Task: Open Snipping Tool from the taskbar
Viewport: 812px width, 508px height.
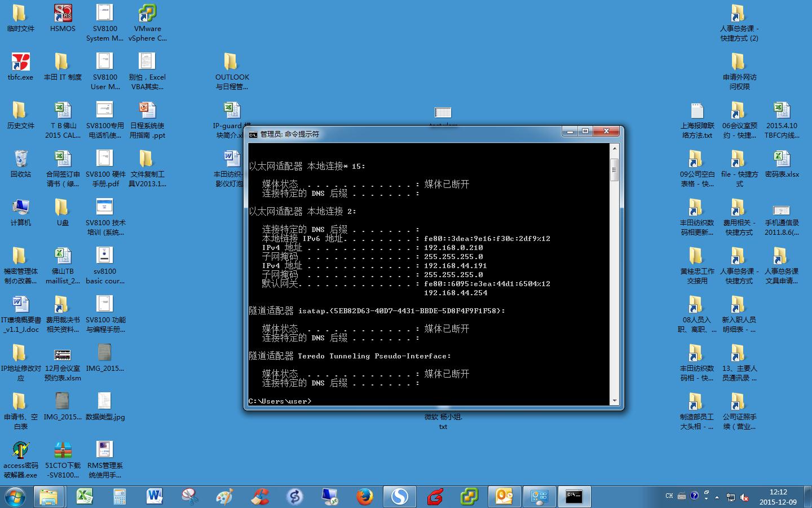Action: [x=189, y=497]
